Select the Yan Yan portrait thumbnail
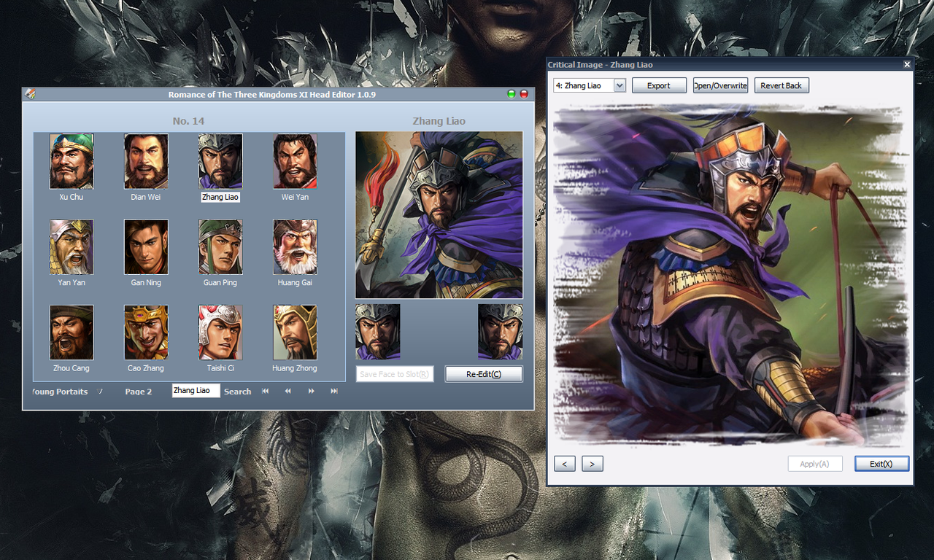Image resolution: width=934 pixels, height=560 pixels. 72,247
